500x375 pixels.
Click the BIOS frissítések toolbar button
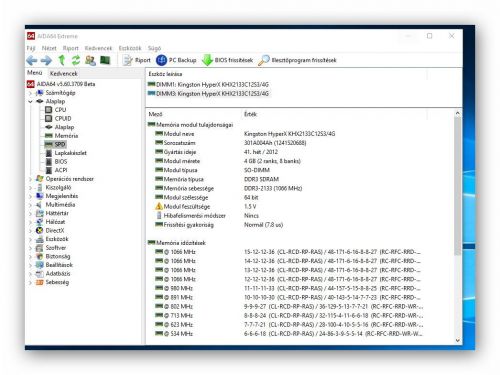point(228,60)
